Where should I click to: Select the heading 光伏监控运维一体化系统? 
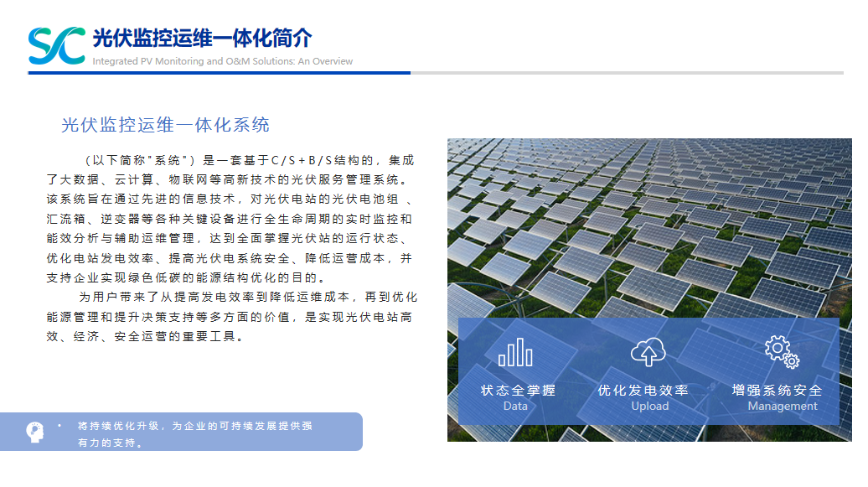(x=165, y=125)
